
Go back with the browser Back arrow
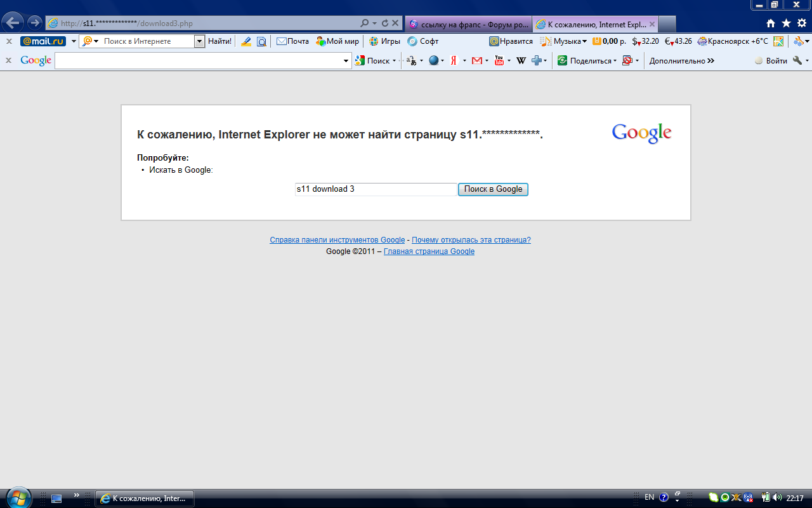point(14,23)
